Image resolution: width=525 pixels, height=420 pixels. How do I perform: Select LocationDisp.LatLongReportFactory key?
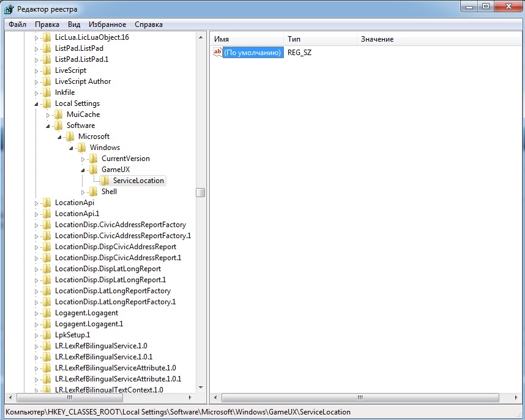click(x=113, y=291)
